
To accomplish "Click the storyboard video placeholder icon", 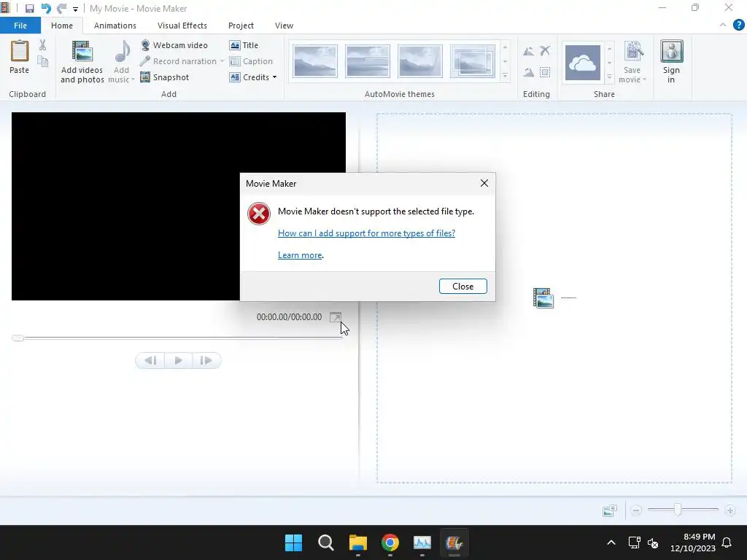I will pos(543,298).
